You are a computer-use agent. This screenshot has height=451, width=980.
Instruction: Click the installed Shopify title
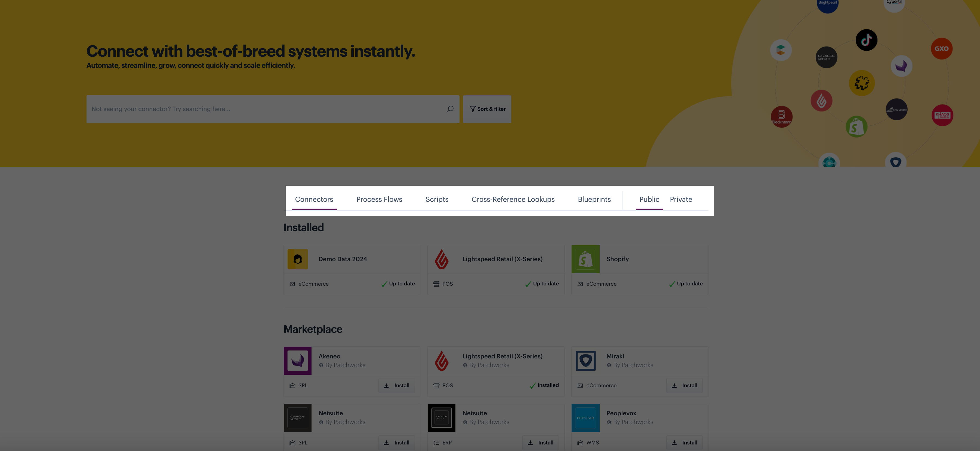[x=617, y=259]
